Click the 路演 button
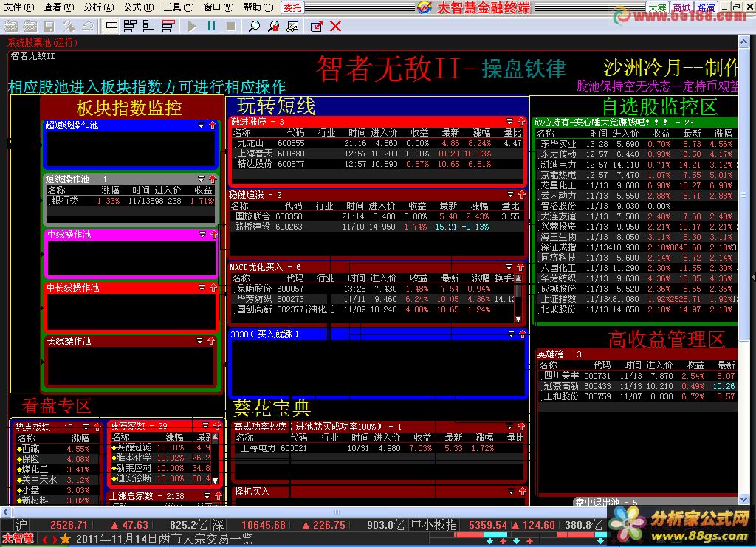Screen dimensions: 756x547 click(705, 7)
